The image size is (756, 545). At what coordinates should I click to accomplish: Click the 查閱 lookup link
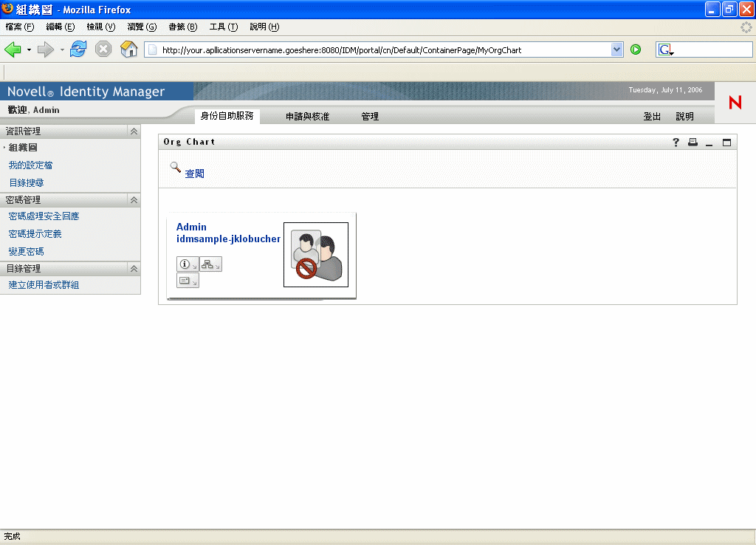point(195,174)
